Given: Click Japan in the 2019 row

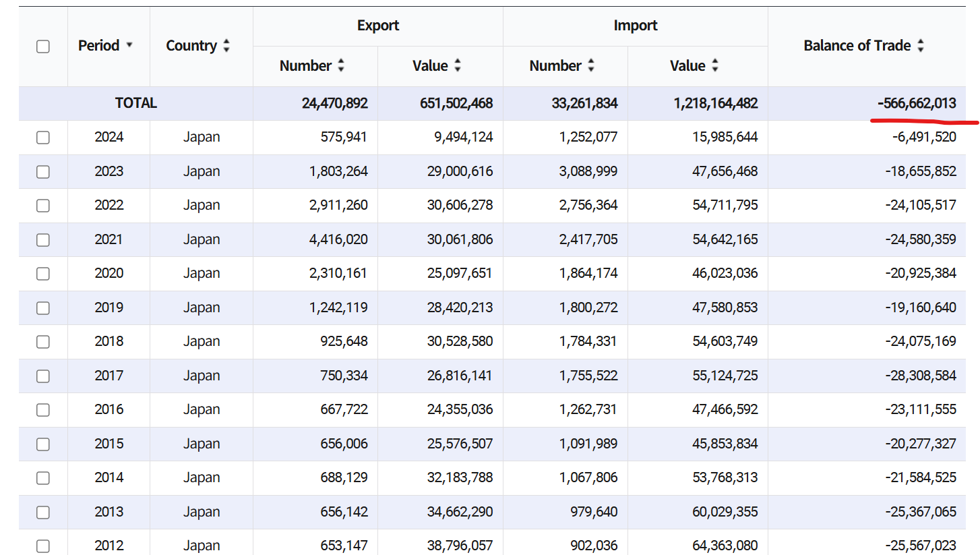Looking at the screenshot, I should (202, 308).
